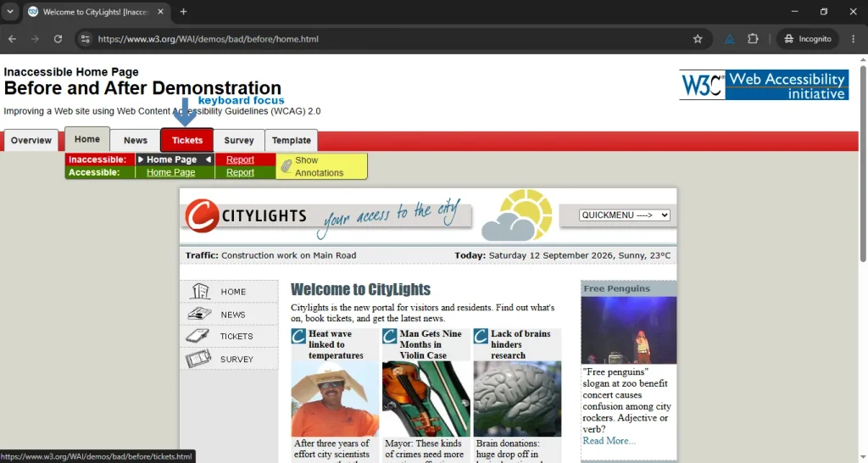The image size is (868, 463).
Task: Click the Lack of brains hinders research headline
Action: [520, 344]
